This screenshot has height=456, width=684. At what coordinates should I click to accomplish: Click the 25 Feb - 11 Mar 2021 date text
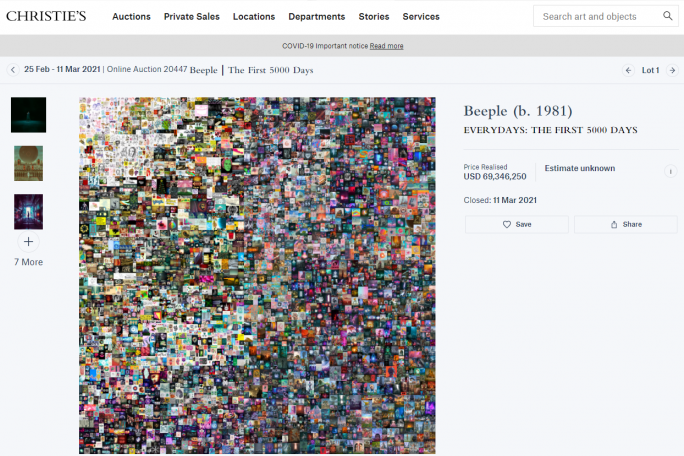click(x=62, y=69)
